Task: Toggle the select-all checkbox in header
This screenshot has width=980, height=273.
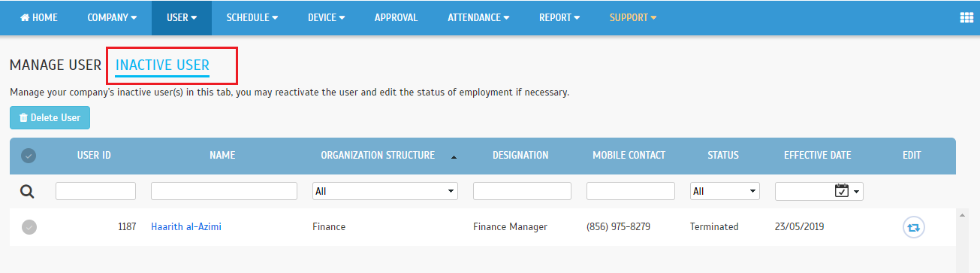Action: tap(29, 156)
